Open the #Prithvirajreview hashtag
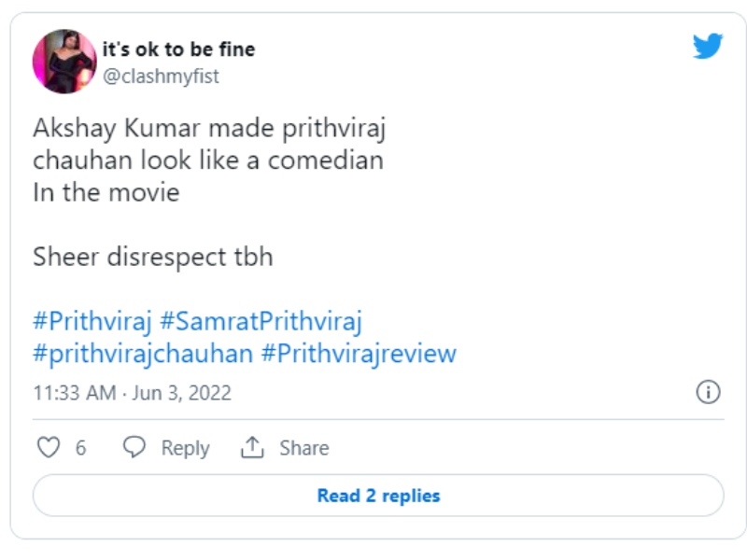747x560 pixels. [x=359, y=355]
